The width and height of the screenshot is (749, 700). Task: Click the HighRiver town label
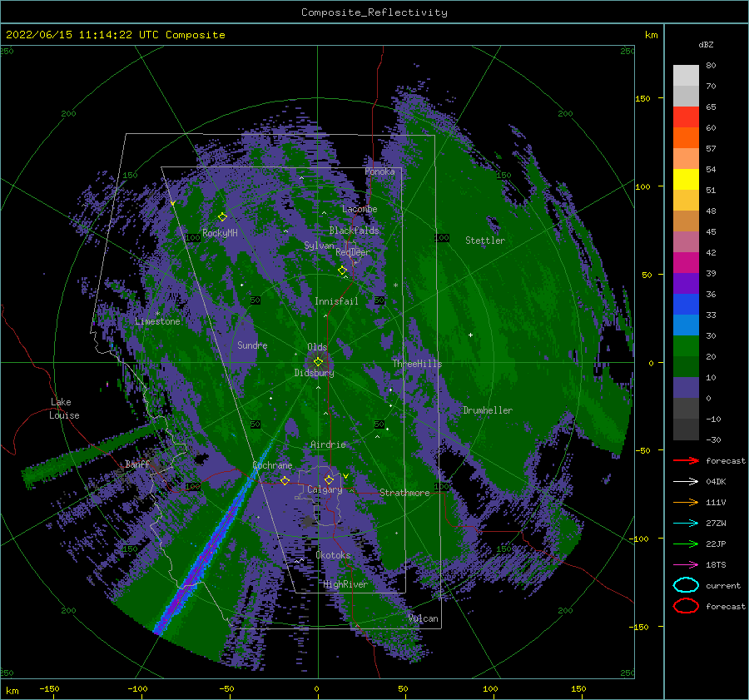click(x=345, y=584)
